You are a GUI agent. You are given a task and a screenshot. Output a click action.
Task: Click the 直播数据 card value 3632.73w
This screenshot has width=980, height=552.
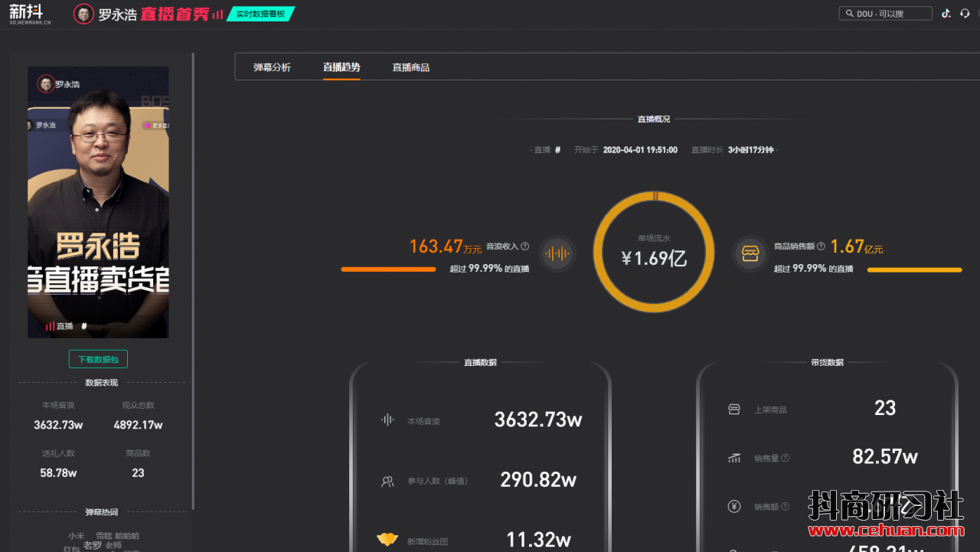[x=538, y=420]
